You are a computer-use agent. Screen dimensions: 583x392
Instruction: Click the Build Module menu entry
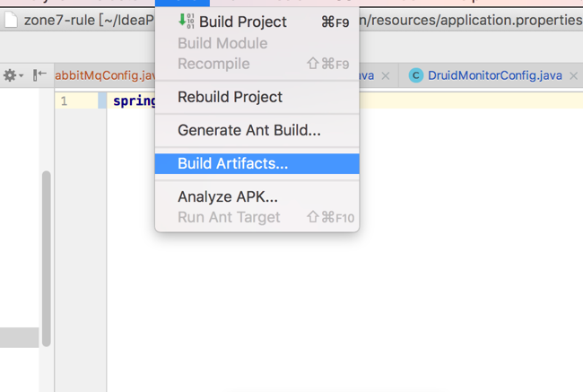coord(222,43)
